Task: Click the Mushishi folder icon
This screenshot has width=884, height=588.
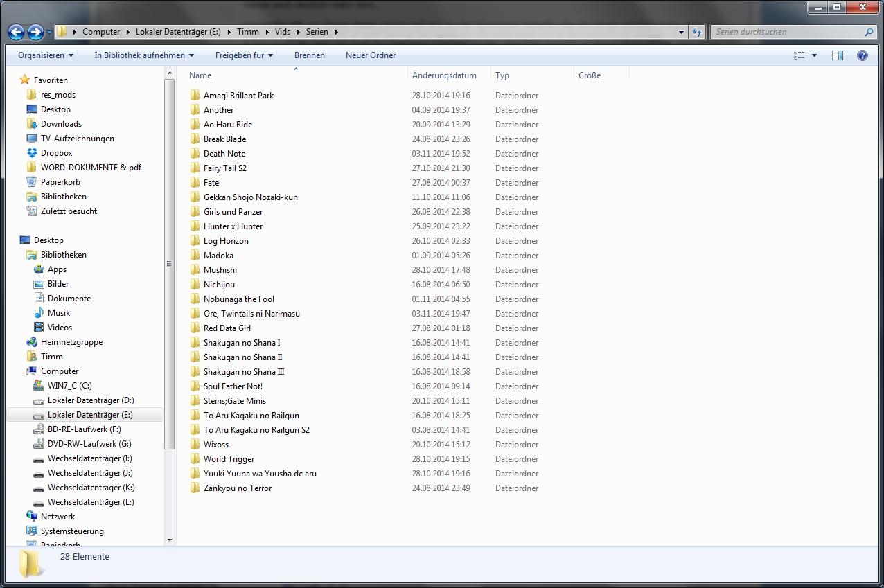Action: (x=195, y=270)
